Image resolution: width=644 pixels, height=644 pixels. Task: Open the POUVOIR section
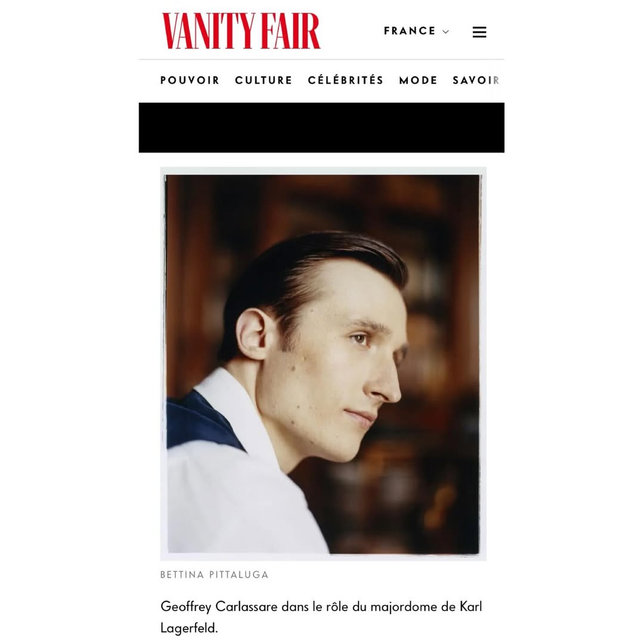(190, 80)
